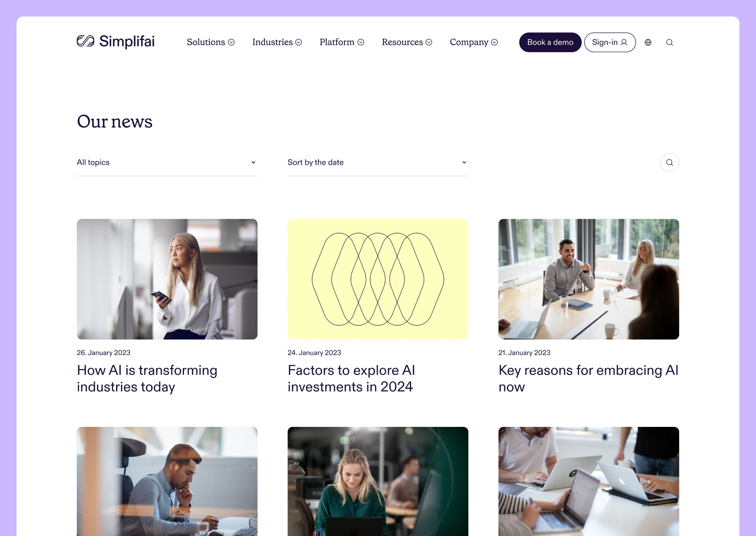The width and height of the screenshot is (756, 536).
Task: Expand the Industries menu
Action: 277,42
